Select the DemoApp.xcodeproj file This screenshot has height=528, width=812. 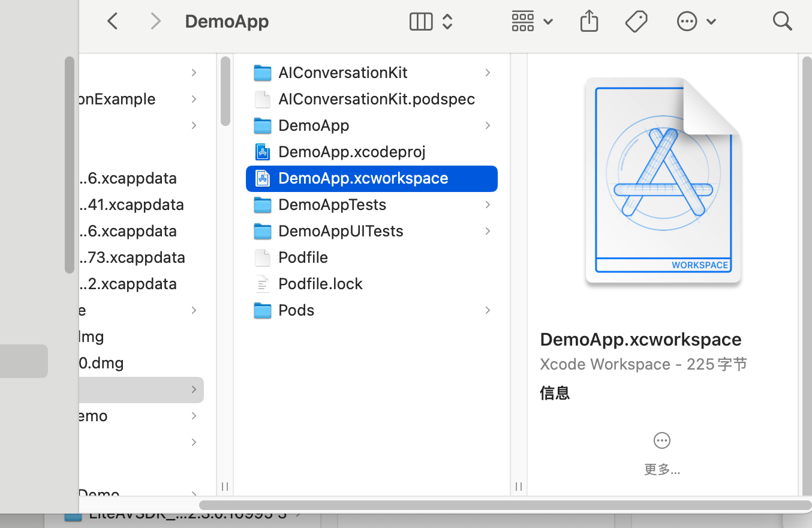tap(351, 152)
